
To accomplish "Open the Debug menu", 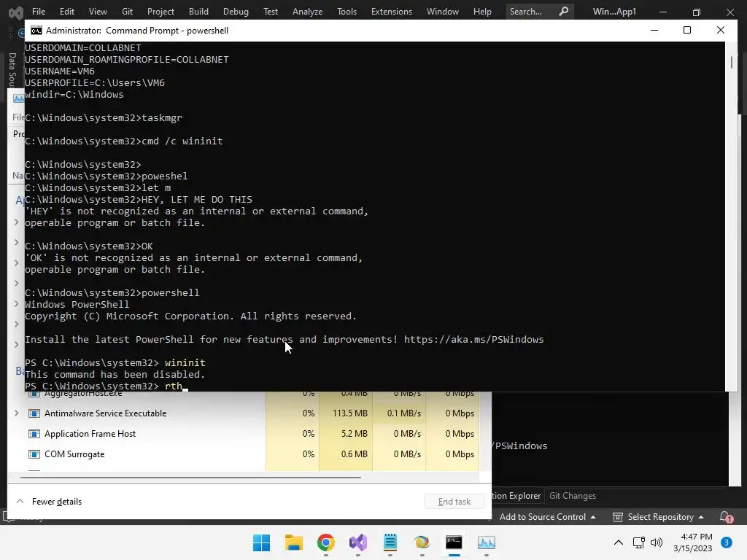I will [x=236, y=12].
